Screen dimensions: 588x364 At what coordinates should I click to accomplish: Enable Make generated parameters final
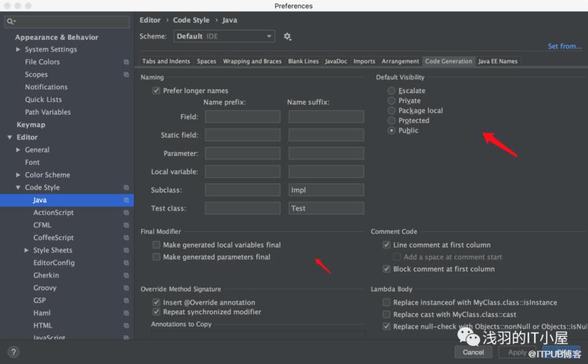click(x=157, y=257)
